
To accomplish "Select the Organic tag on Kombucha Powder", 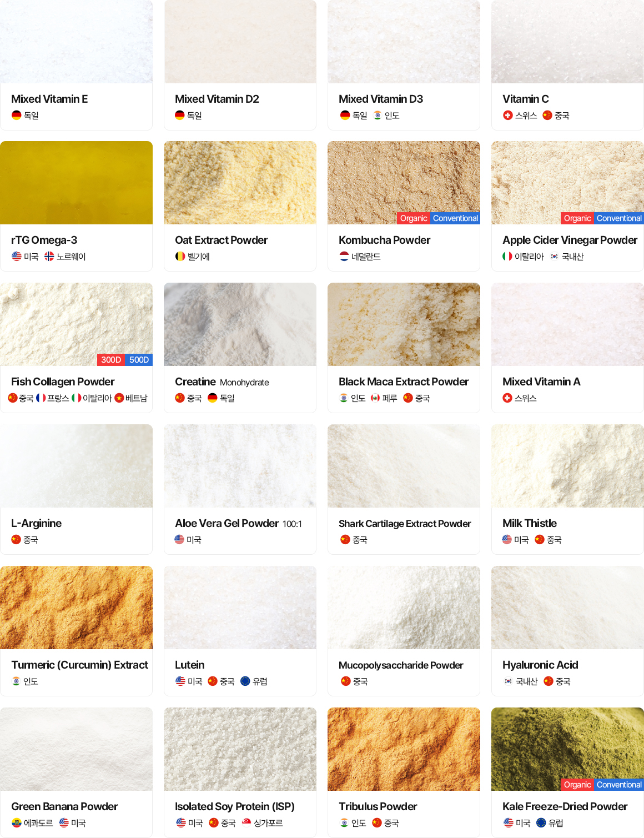I will (414, 218).
